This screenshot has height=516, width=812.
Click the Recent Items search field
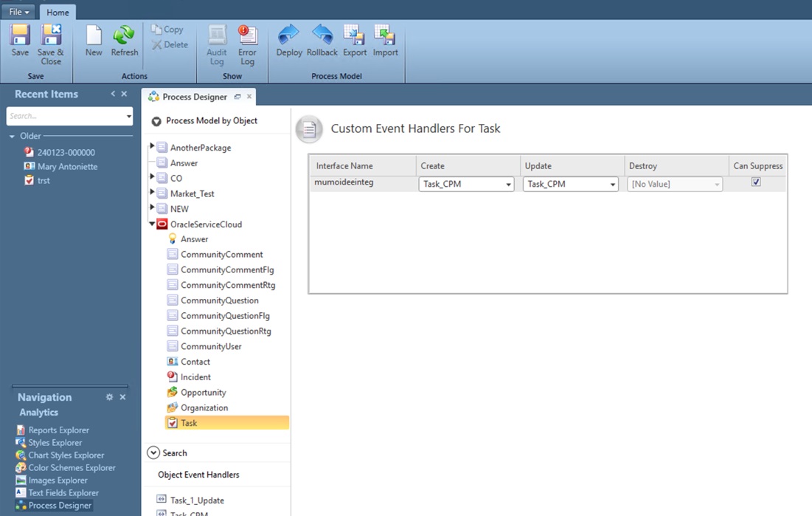pyautogui.click(x=66, y=116)
